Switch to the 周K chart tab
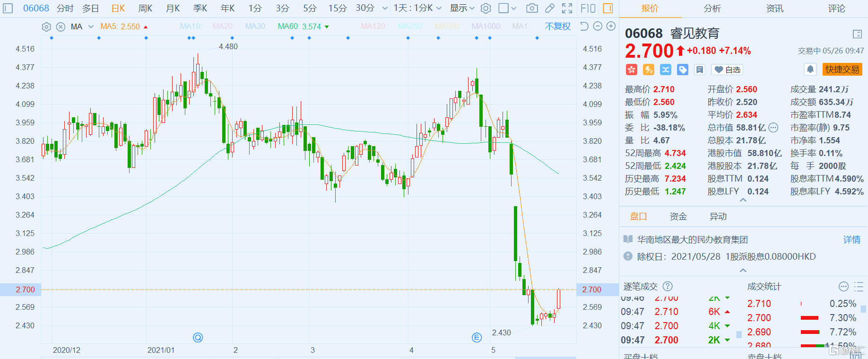 click(145, 8)
